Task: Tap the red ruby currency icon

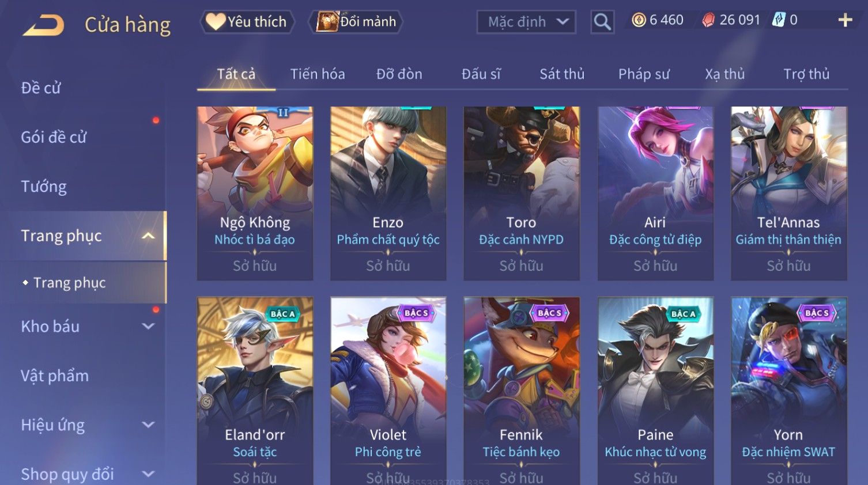Action: pyautogui.click(x=708, y=20)
